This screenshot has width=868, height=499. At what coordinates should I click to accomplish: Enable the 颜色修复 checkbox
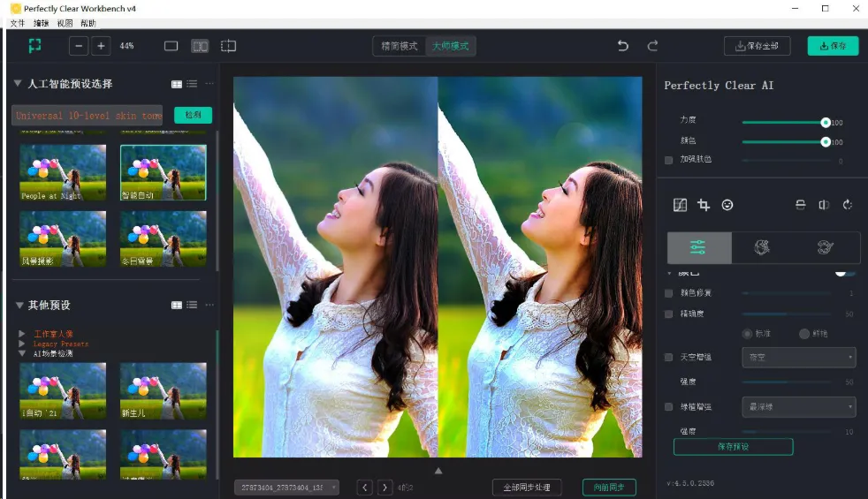(669, 293)
